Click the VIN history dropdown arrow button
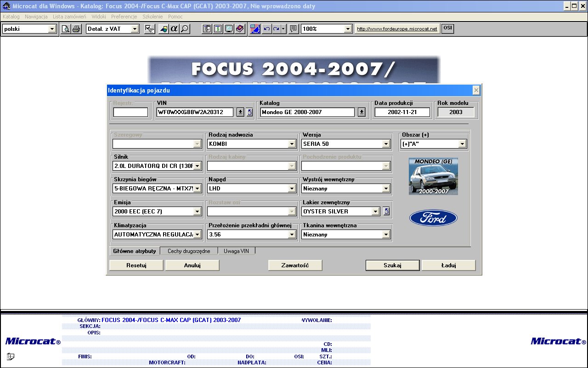The height and width of the screenshot is (368, 588). click(240, 112)
